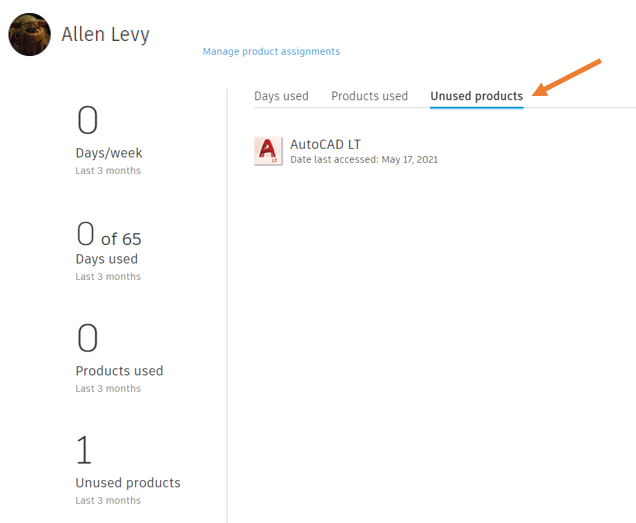
Task: Click the 0 of 65 days count
Action: tap(109, 234)
